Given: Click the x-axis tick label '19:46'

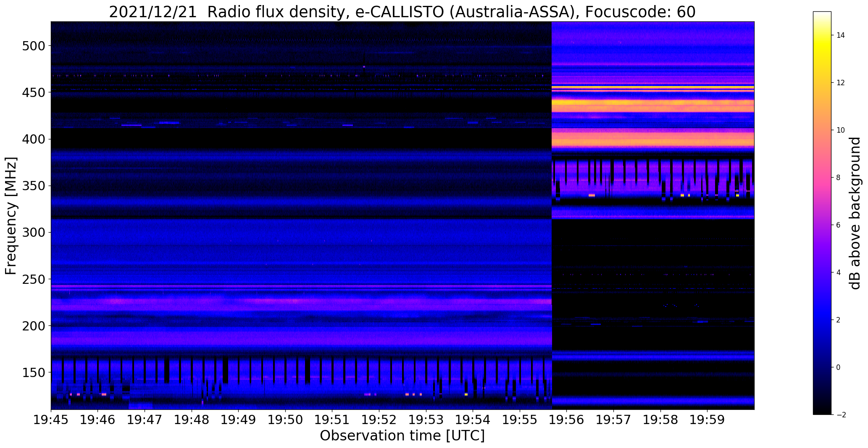Looking at the screenshot, I should click(98, 419).
